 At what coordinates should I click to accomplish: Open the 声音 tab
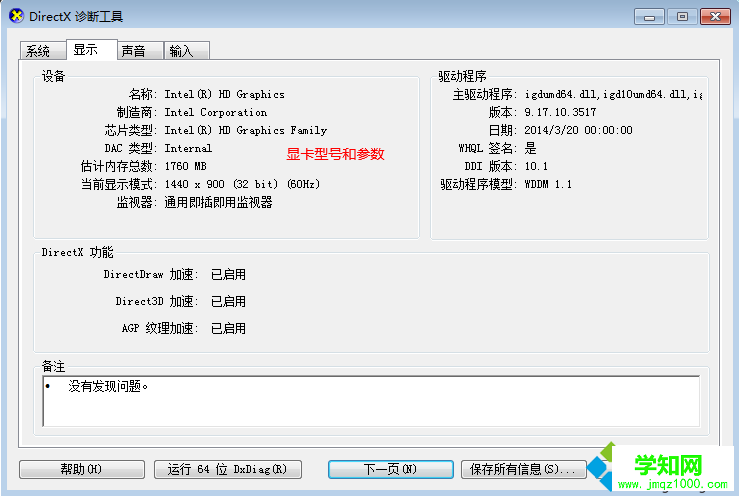140,50
